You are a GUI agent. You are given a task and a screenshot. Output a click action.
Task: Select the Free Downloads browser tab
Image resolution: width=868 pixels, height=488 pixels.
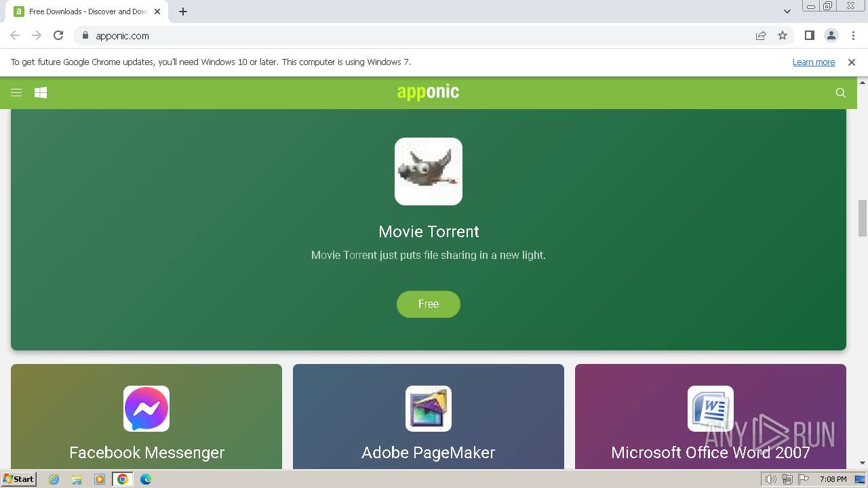click(87, 12)
